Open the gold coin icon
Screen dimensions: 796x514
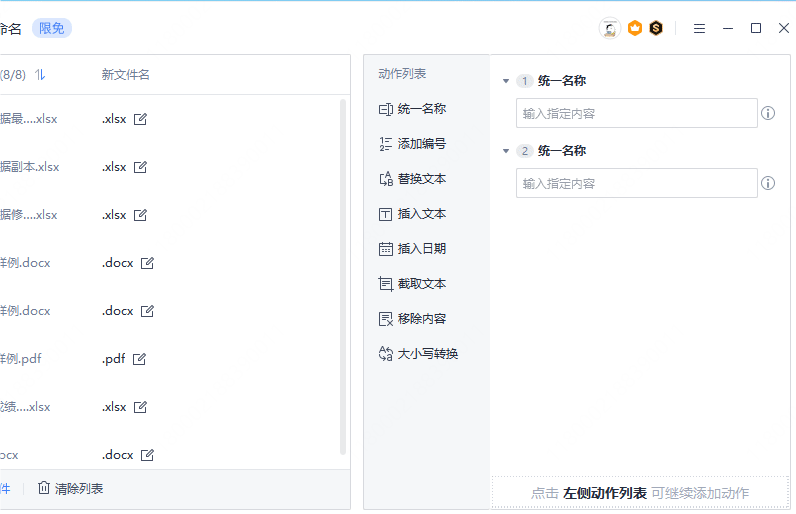pyautogui.click(x=656, y=28)
